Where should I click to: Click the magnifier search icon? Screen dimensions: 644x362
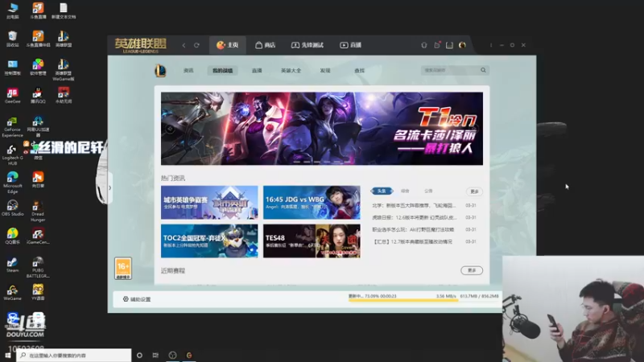pos(484,70)
